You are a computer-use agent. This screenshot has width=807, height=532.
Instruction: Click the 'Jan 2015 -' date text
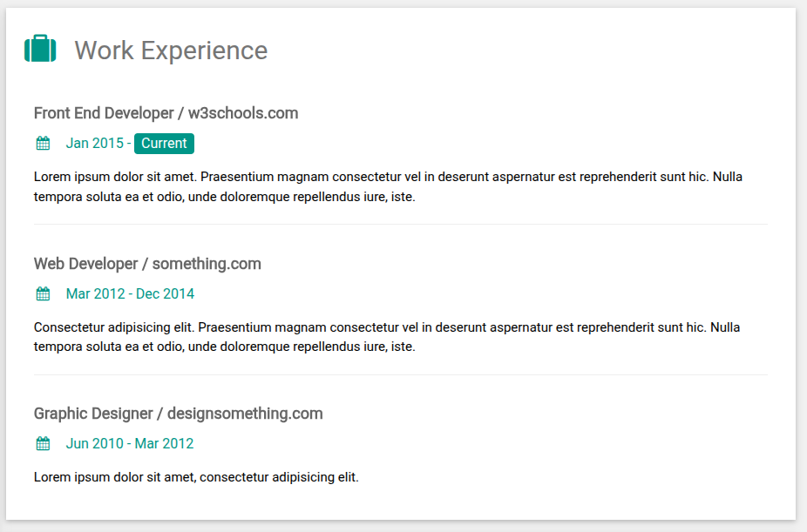pyautogui.click(x=98, y=144)
